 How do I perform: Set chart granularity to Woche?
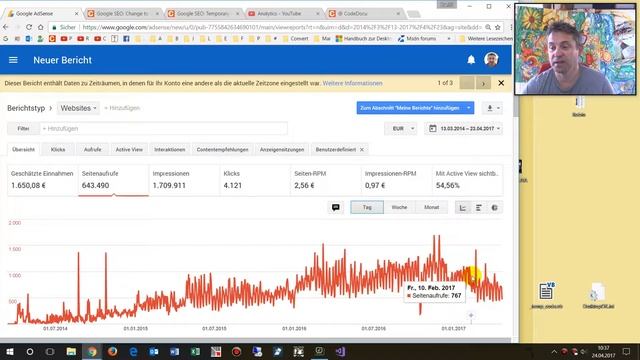[399, 207]
